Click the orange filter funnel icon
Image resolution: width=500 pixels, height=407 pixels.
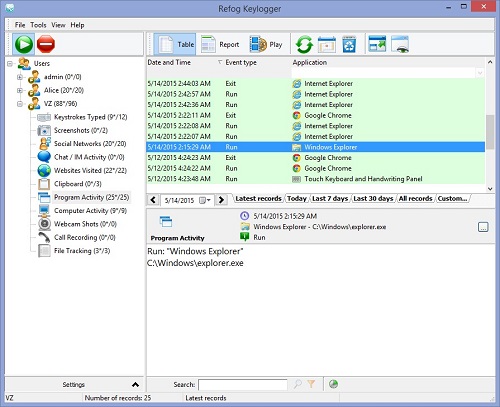pos(311,384)
